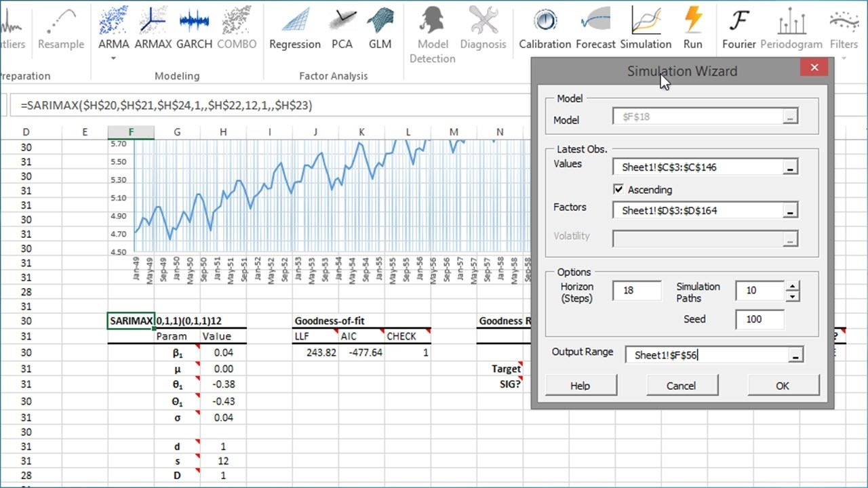Expand the Filters dropdown arrow
The width and height of the screenshot is (868, 488).
pos(844,58)
